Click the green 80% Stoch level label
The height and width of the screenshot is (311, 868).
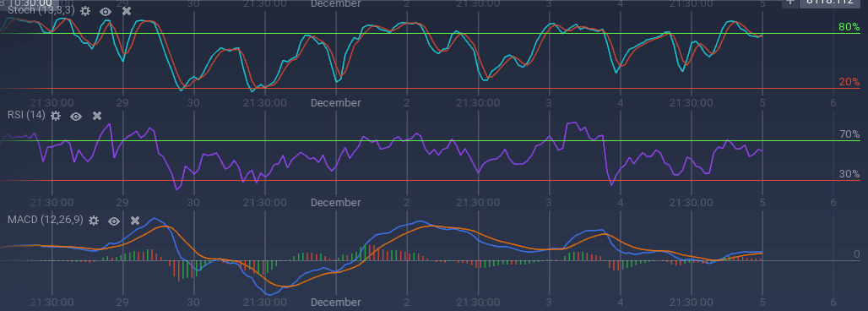(849, 27)
